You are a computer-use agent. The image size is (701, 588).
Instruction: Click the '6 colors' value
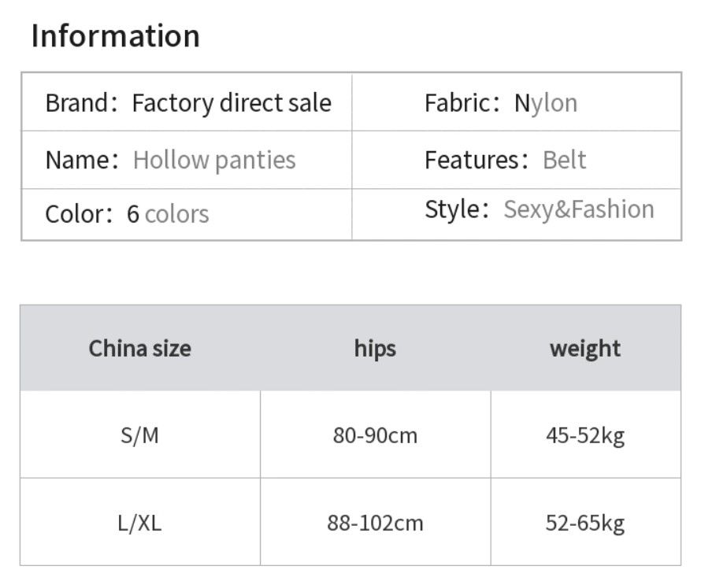[x=168, y=214]
